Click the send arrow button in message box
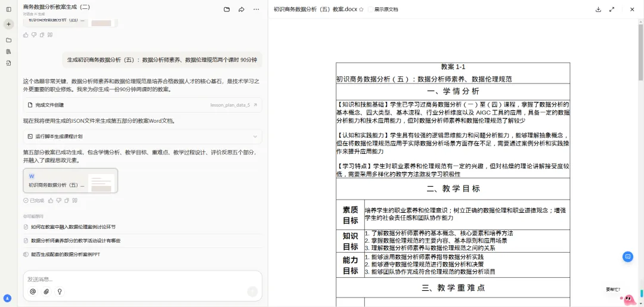 [252, 292]
